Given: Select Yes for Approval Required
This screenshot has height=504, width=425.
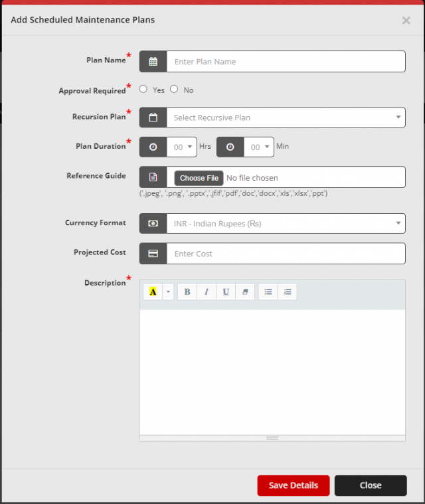Looking at the screenshot, I should click(143, 89).
